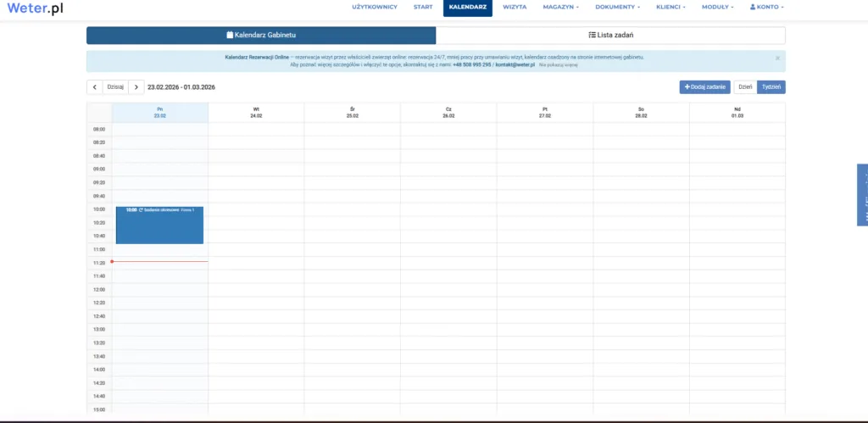The height and width of the screenshot is (423, 868).
Task: Select the So 28.02 day header
Action: [x=641, y=113]
